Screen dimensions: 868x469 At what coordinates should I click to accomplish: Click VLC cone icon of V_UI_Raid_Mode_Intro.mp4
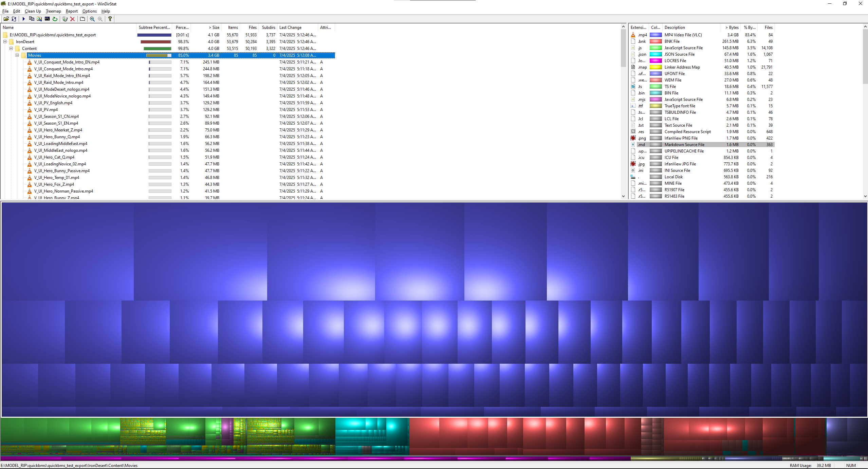click(x=30, y=83)
